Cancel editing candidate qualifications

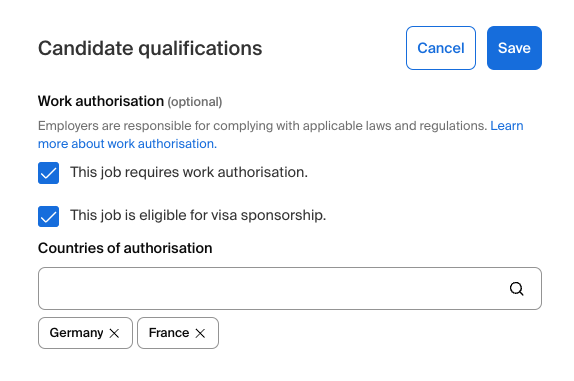[x=441, y=48]
